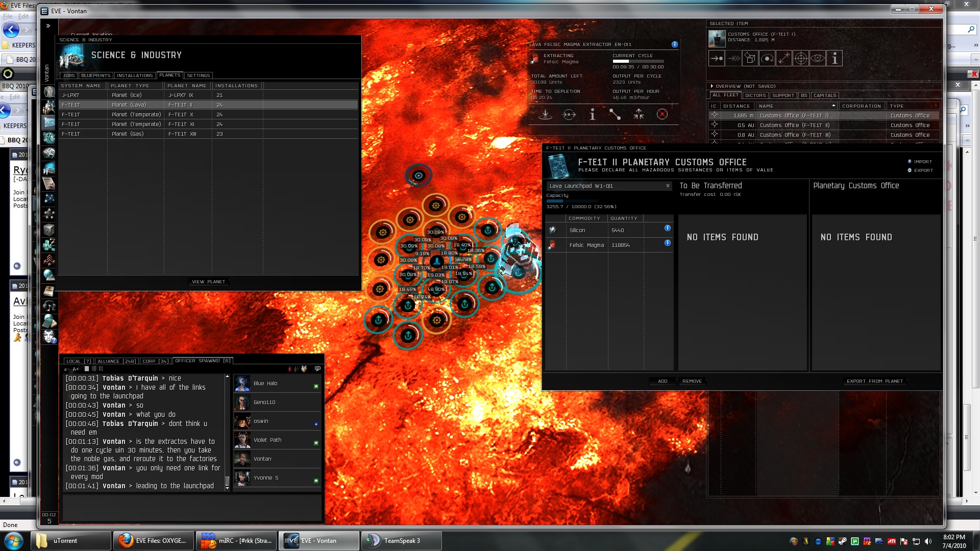
Task: Click the Approach icon in Selected Item
Action: click(x=717, y=59)
